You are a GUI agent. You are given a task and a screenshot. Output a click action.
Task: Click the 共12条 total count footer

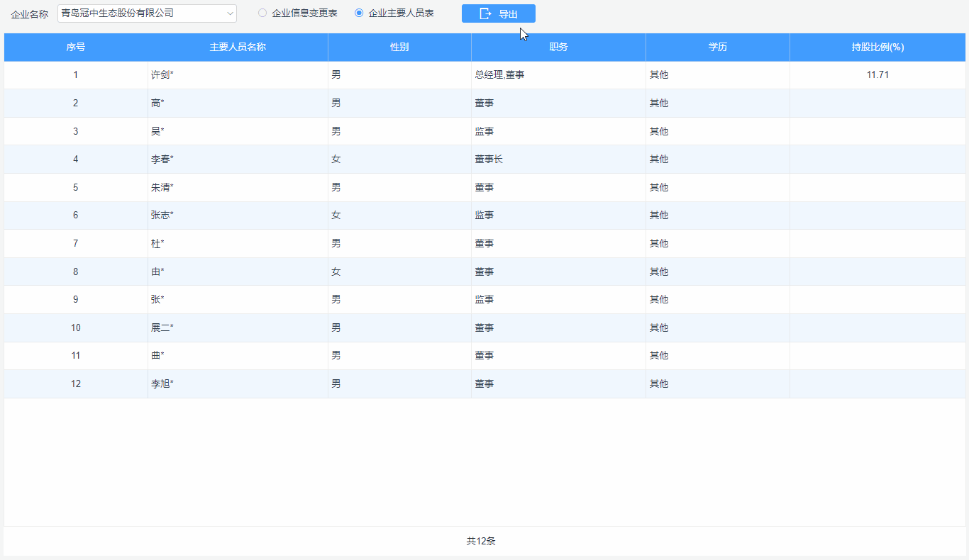[x=481, y=542]
